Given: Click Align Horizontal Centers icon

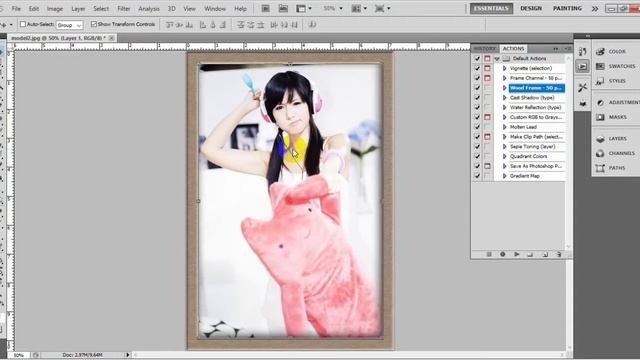Looking at the screenshot, I should 213,25.
